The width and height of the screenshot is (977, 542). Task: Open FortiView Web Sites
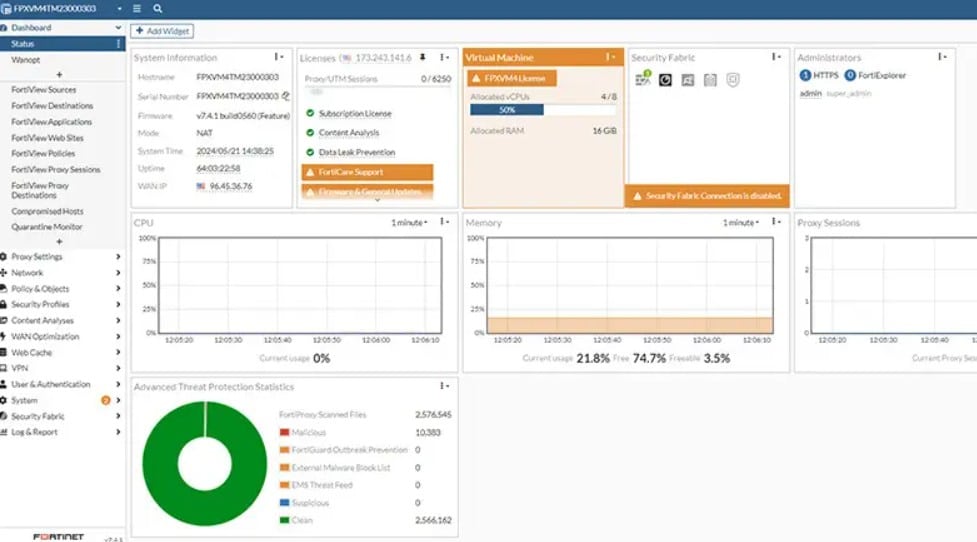pyautogui.click(x=47, y=138)
